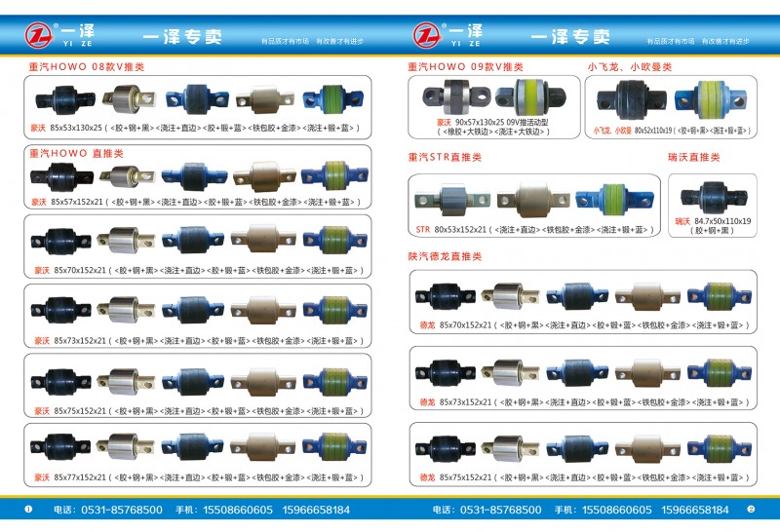This screenshot has width=780, height=532.
Task: Select heading 瑞沃直推类
Action: [x=693, y=158]
